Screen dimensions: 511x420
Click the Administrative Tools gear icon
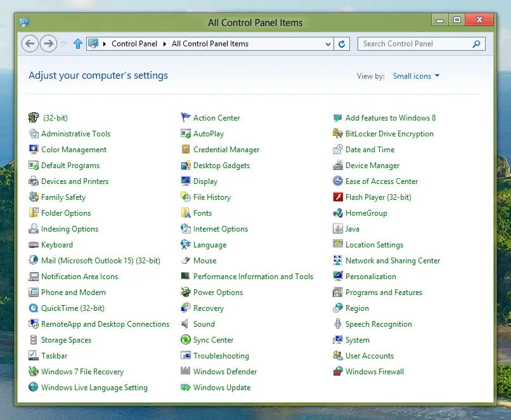click(x=33, y=134)
